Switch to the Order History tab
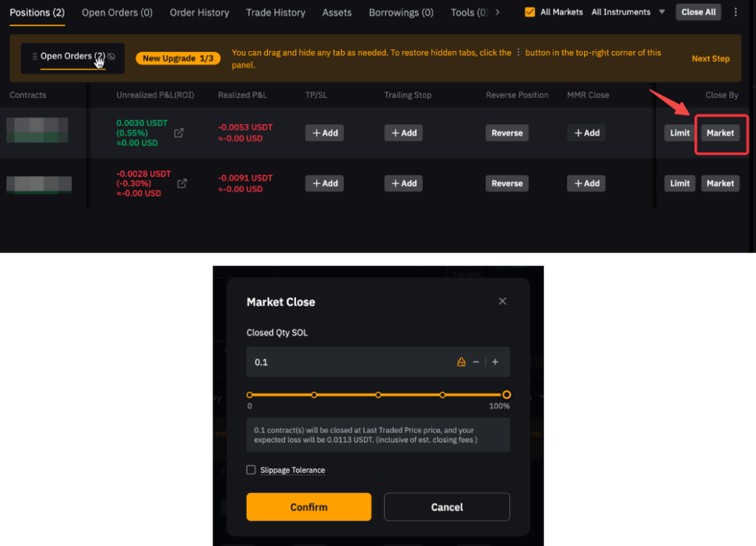 199,13
